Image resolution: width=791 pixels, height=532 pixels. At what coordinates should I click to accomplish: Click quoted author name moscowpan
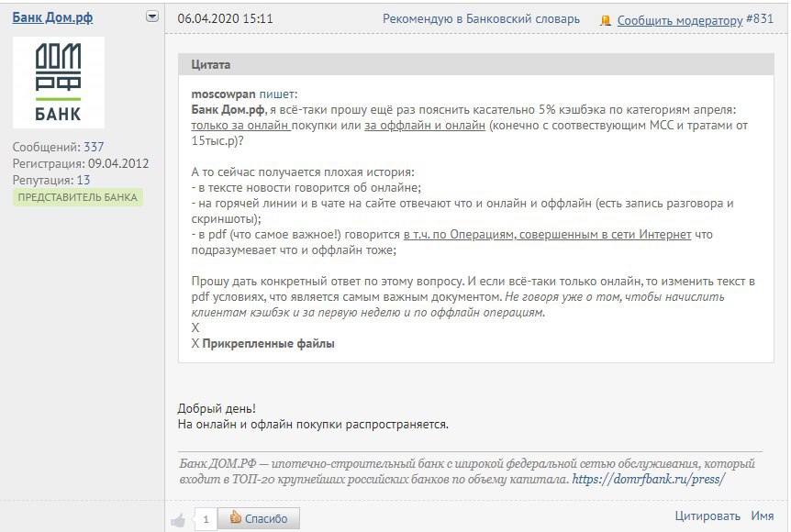click(224, 94)
